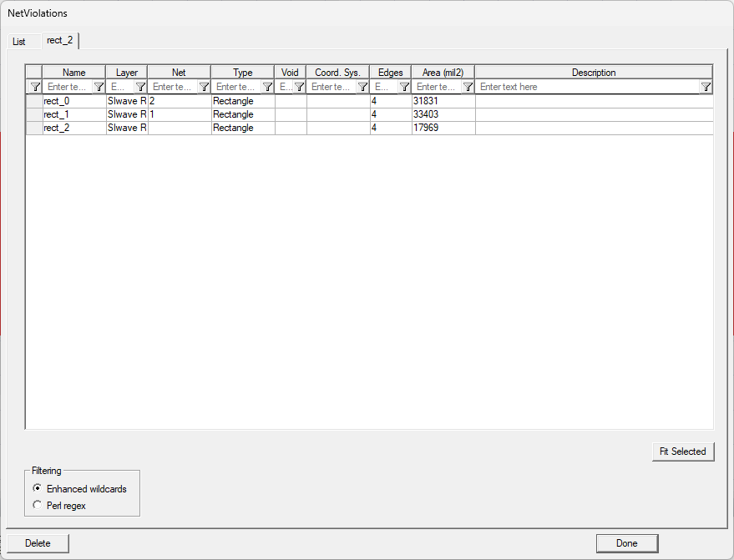Focus the Void filter text field
This screenshot has height=560, width=734.
(285, 87)
